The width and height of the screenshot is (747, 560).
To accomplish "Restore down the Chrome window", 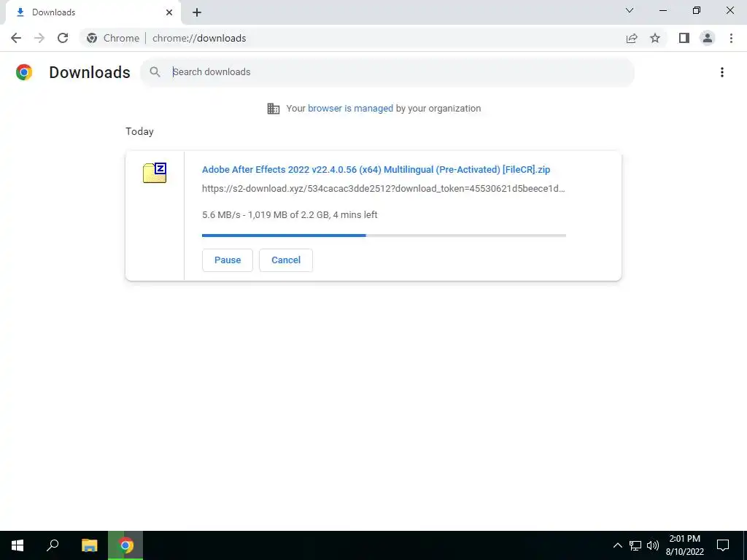I will pos(697,10).
